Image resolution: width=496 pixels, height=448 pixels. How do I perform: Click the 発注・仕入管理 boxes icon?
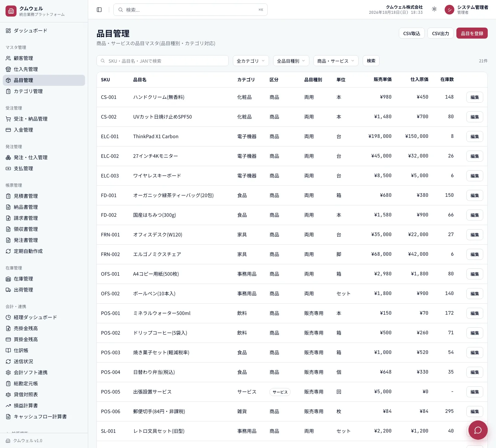[x=8, y=157]
